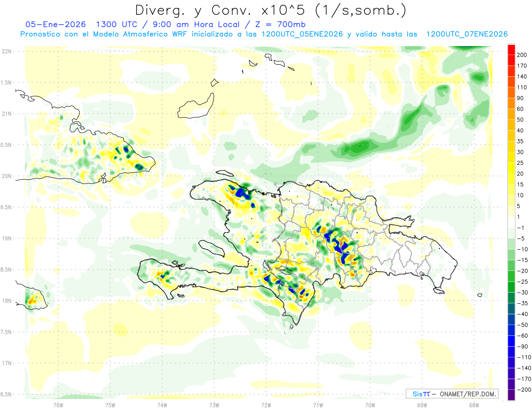
Task: Click the "-50" color scale value
Action: (522, 325)
